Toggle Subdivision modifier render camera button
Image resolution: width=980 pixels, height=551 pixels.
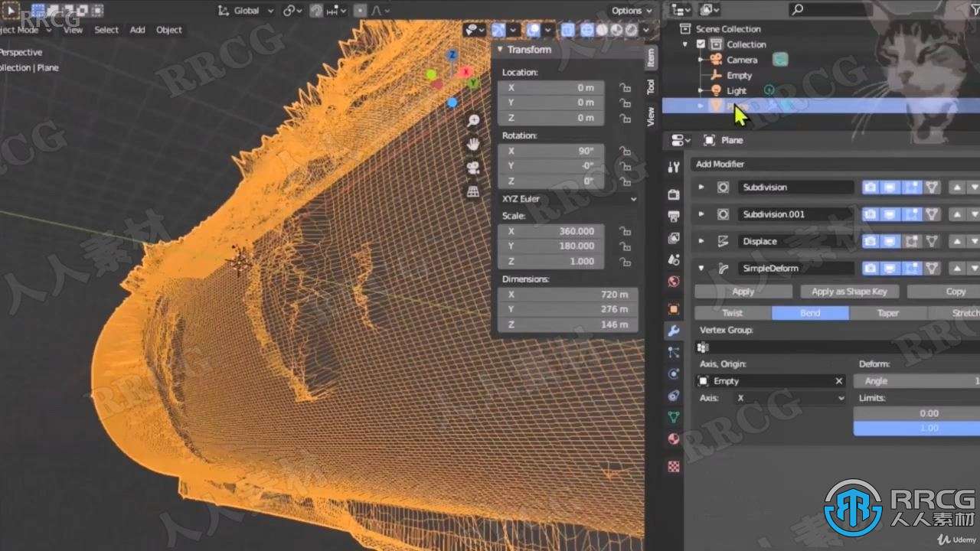point(871,187)
